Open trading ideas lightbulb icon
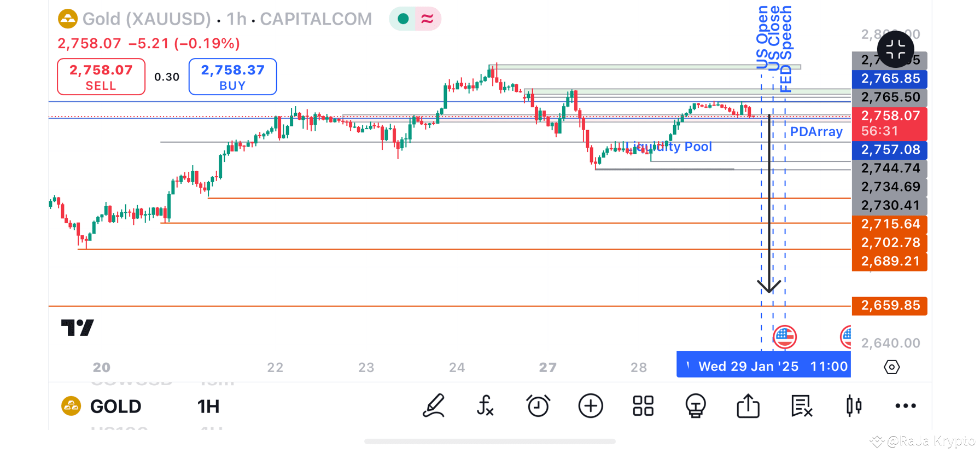This screenshot has width=980, height=453. [695, 406]
